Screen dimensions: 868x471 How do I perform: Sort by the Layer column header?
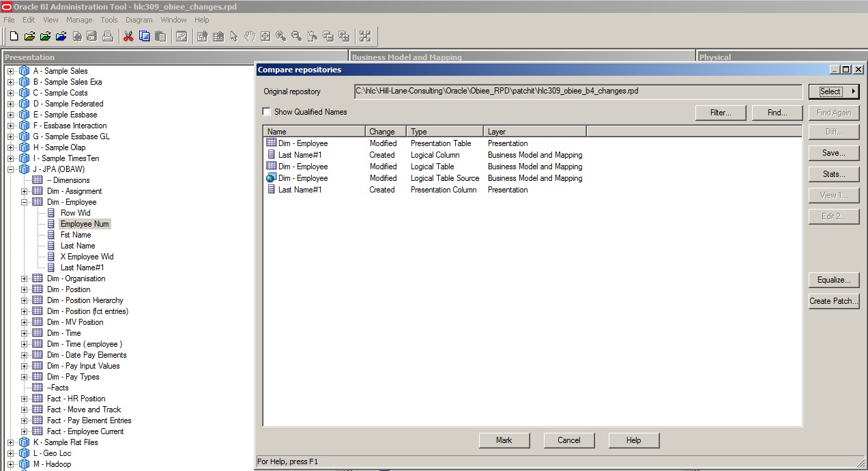[535, 132]
